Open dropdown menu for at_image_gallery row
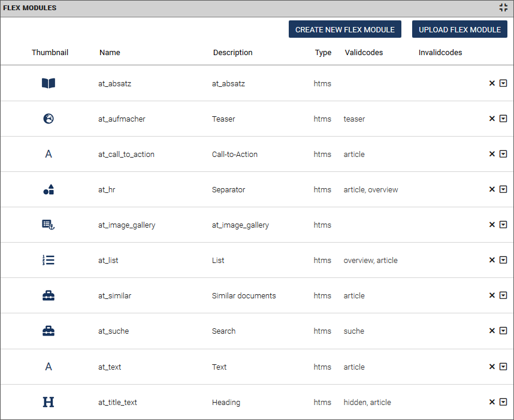The image size is (514, 420). pyautogui.click(x=503, y=225)
